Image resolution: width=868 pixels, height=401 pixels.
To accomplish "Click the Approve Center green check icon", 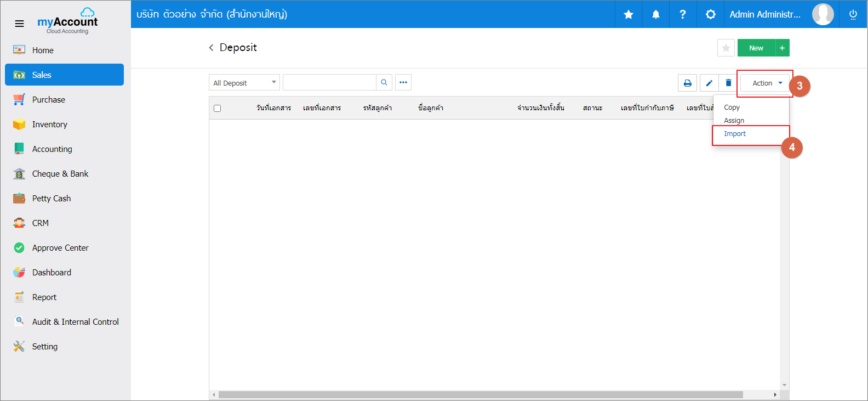I will click(x=19, y=247).
